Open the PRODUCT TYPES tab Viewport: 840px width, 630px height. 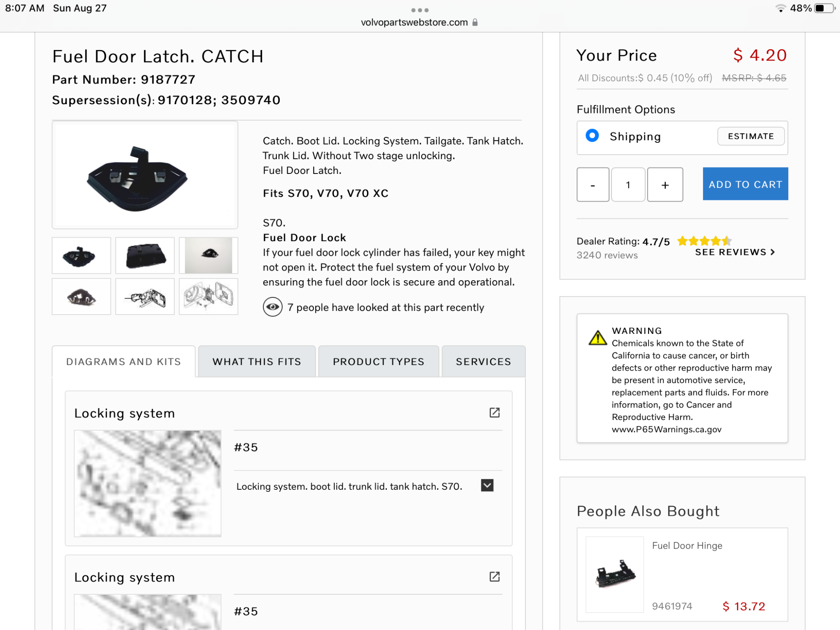coord(378,362)
